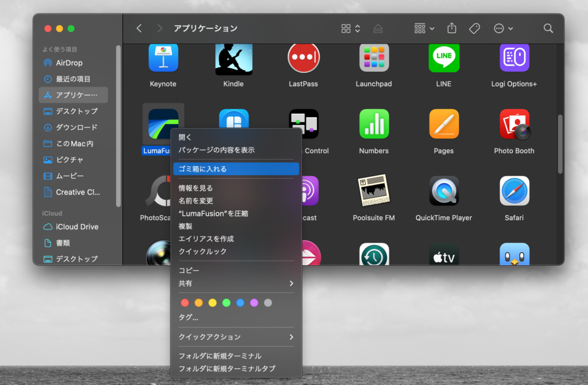Choose "LumaFusion"を圧縮 from the menu
588x385 pixels.
pos(236,213)
